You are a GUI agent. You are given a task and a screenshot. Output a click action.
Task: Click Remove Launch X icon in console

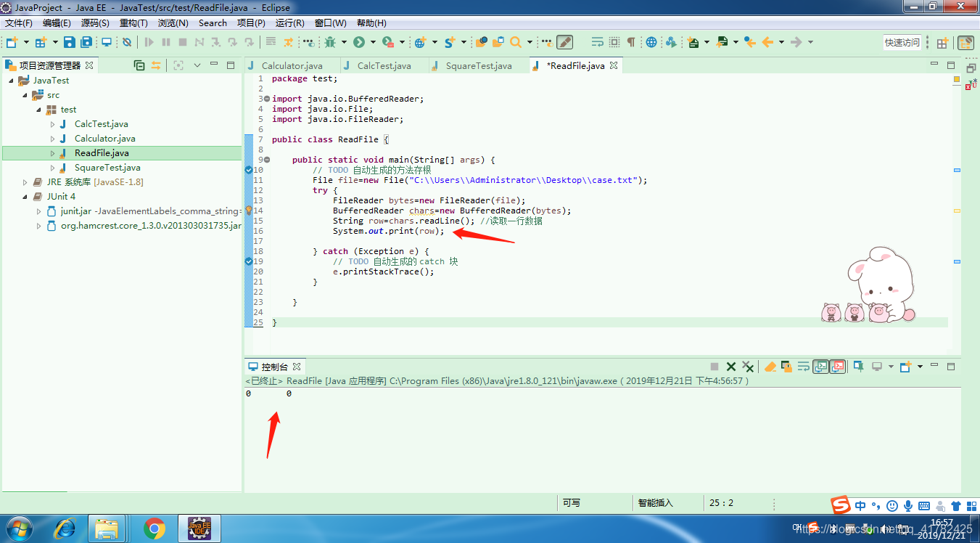[x=731, y=367]
